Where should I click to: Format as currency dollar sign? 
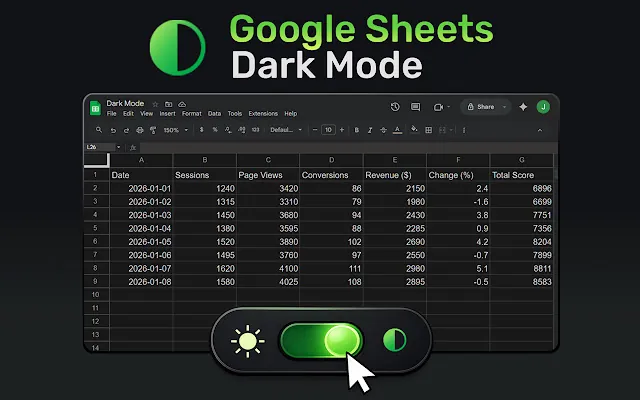click(201, 130)
